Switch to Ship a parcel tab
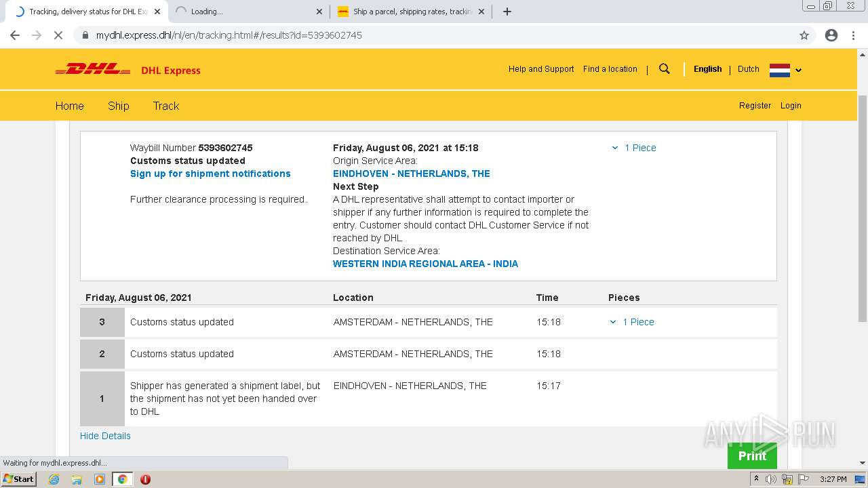The image size is (868, 488). 410,12
